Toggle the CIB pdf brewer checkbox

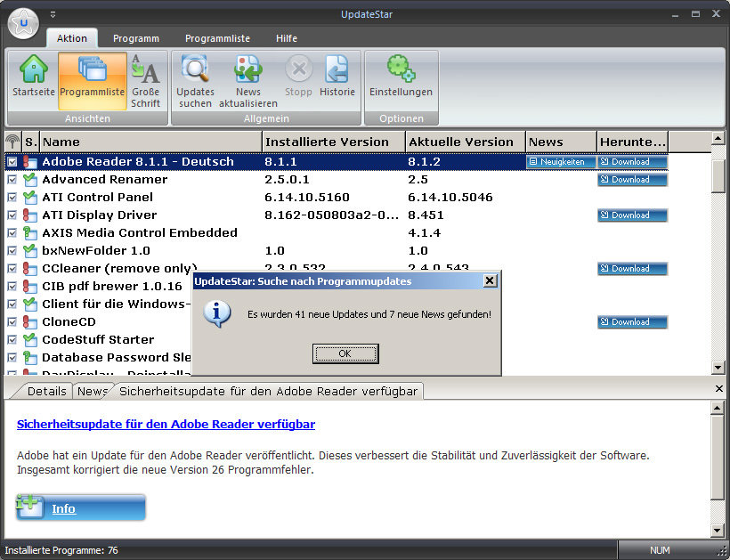[x=12, y=286]
